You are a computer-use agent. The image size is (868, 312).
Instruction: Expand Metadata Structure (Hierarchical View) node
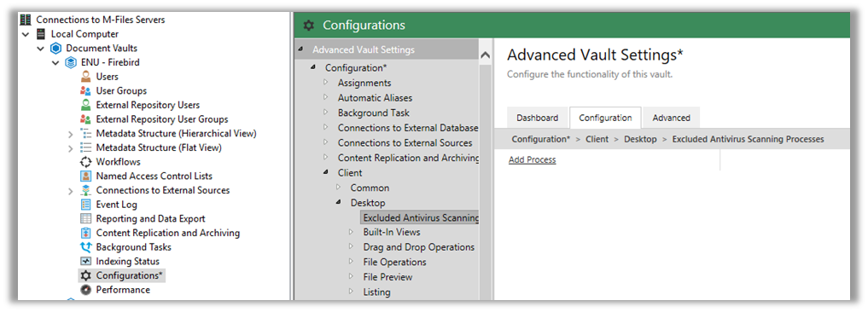[x=70, y=134]
